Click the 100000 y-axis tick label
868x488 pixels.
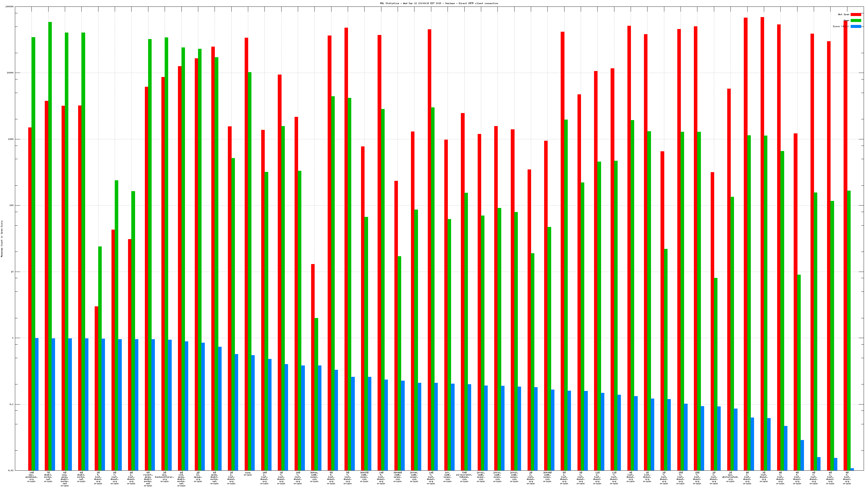click(10, 7)
